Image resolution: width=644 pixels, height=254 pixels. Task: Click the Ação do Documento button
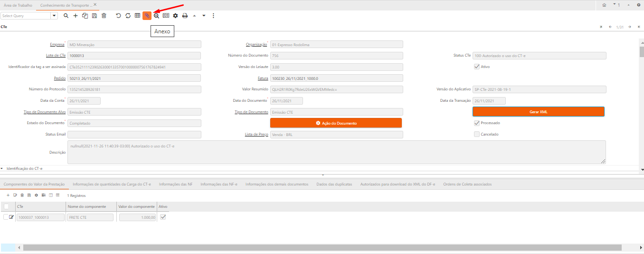point(336,123)
